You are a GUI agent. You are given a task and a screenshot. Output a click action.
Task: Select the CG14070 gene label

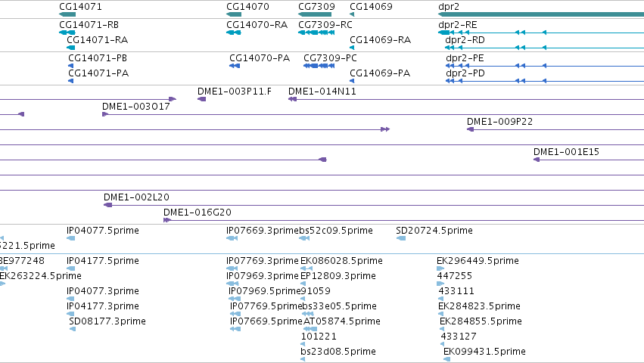click(247, 7)
